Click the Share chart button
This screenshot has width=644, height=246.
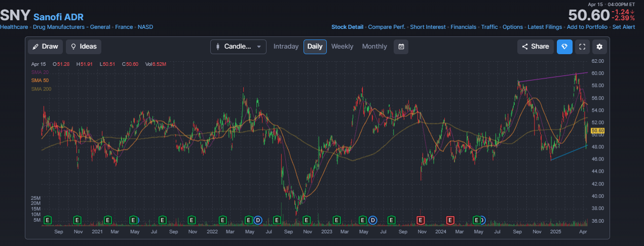[535, 47]
